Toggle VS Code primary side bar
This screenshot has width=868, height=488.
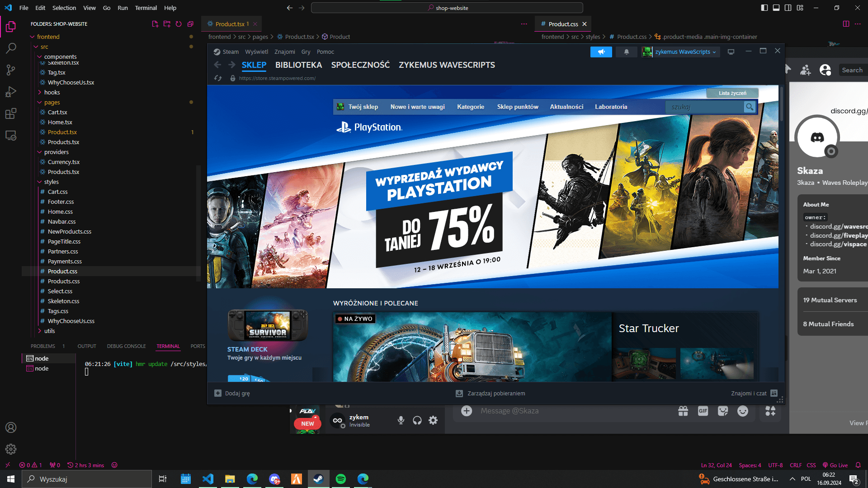[x=764, y=8]
